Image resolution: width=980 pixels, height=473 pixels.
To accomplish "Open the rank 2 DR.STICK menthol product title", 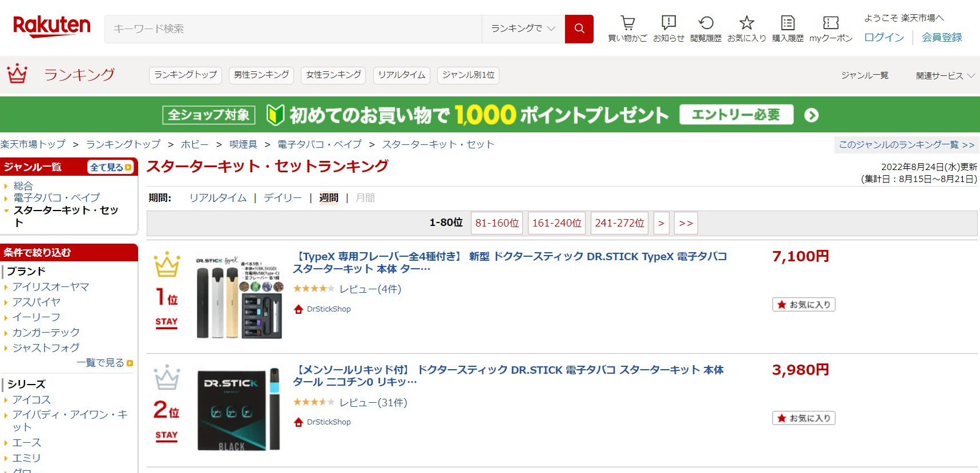I will (x=508, y=375).
